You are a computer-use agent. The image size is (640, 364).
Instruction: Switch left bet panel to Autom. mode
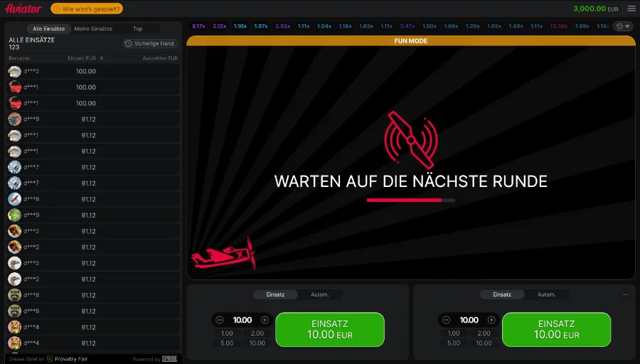click(x=319, y=294)
